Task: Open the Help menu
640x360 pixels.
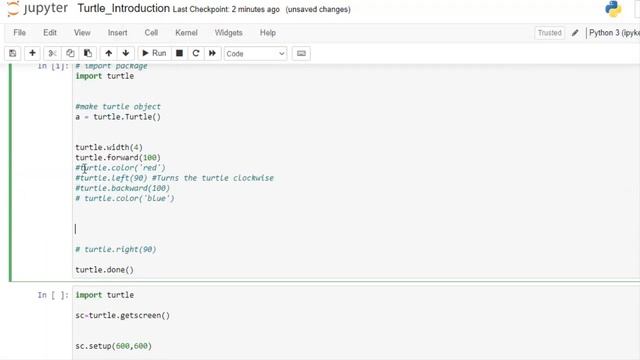Action: coord(268,33)
